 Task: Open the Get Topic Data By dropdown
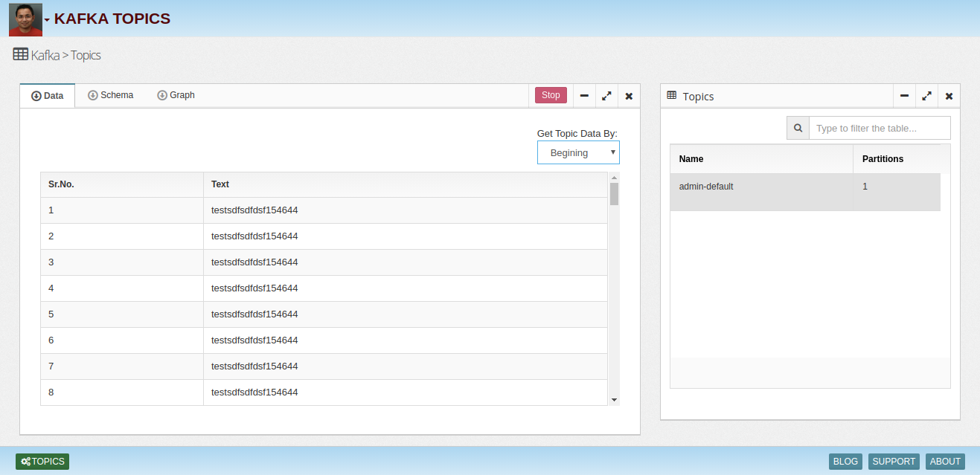pos(578,152)
